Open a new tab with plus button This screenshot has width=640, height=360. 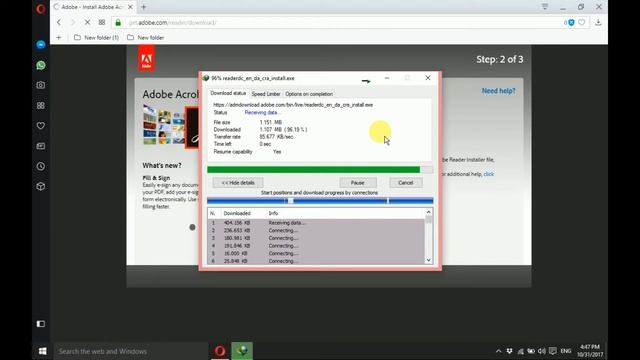pos(144,7)
